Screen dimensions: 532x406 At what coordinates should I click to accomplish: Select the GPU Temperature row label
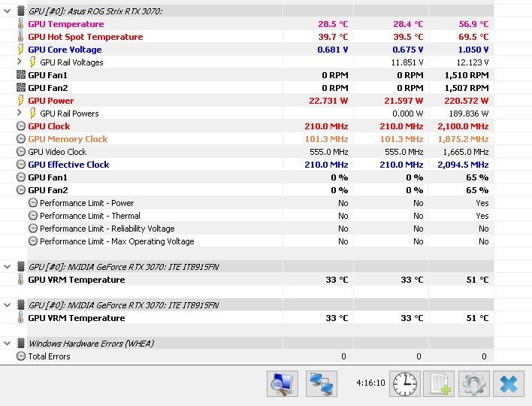[x=66, y=24]
